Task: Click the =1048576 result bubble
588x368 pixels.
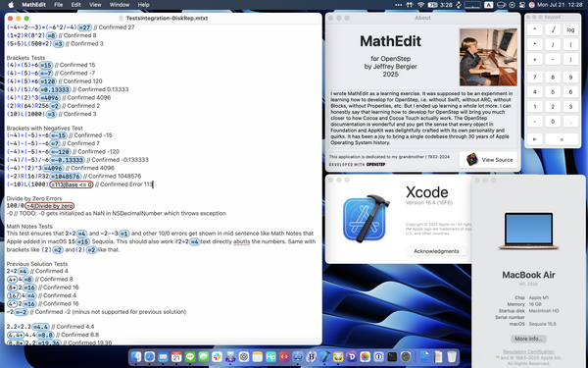Action: pos(66,176)
